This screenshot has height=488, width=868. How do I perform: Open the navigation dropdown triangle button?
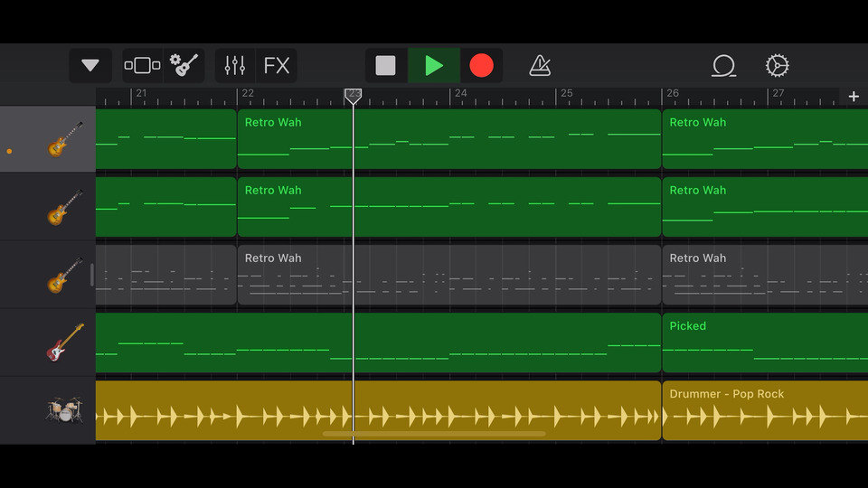point(90,65)
